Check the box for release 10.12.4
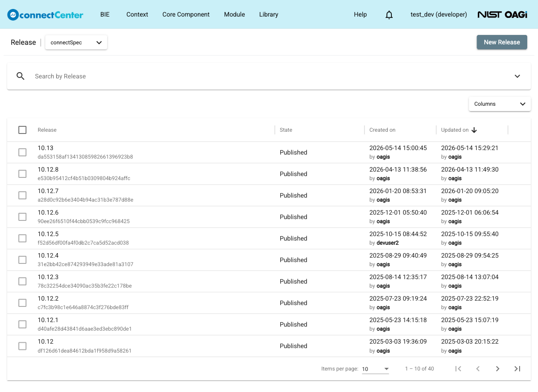538x392 pixels. click(22, 260)
